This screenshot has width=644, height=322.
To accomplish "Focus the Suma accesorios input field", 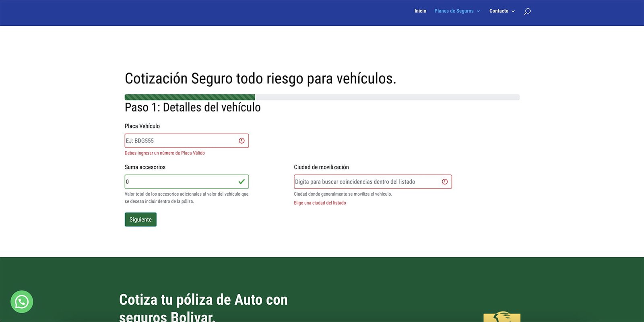I will (x=187, y=182).
